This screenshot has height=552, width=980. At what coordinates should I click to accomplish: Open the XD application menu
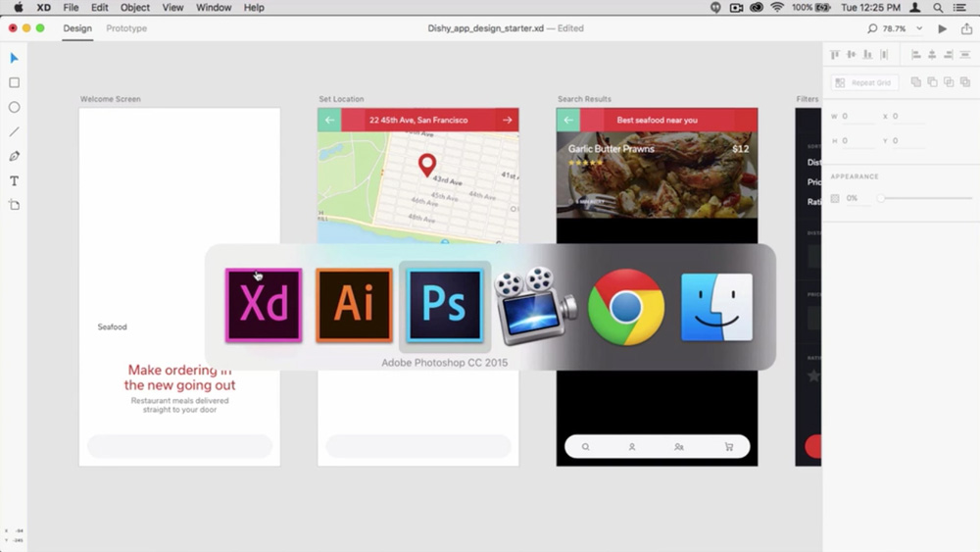pyautogui.click(x=43, y=8)
